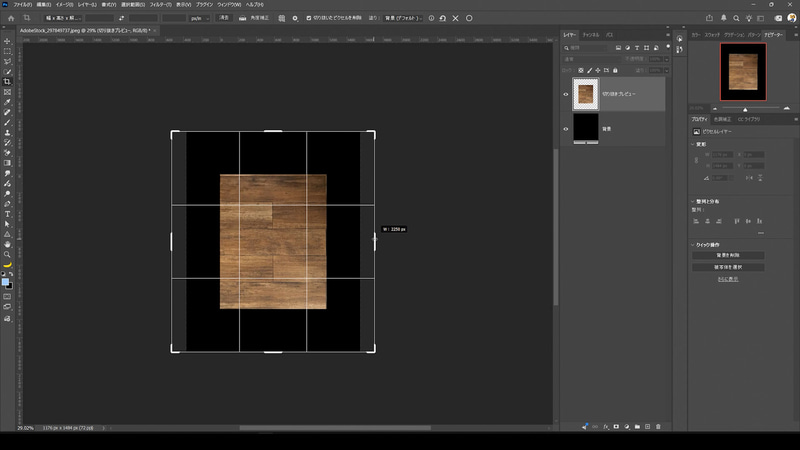Image resolution: width=800 pixels, height=450 pixels.
Task: Open the crop fill background dropdown
Action: coord(403,18)
